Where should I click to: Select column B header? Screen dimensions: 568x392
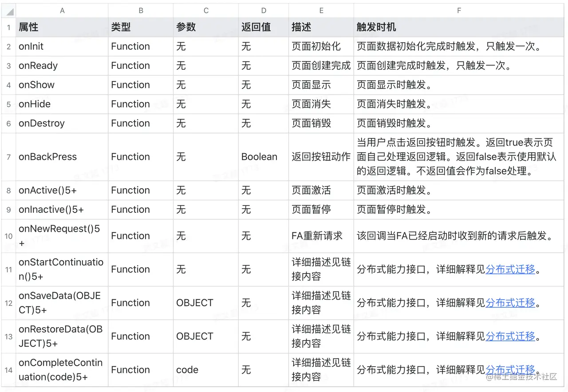(141, 11)
